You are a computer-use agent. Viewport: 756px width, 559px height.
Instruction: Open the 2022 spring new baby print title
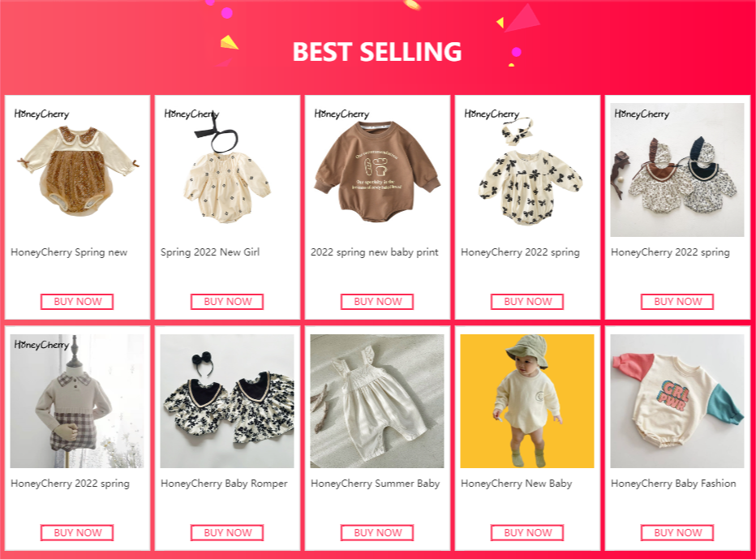pos(374,252)
